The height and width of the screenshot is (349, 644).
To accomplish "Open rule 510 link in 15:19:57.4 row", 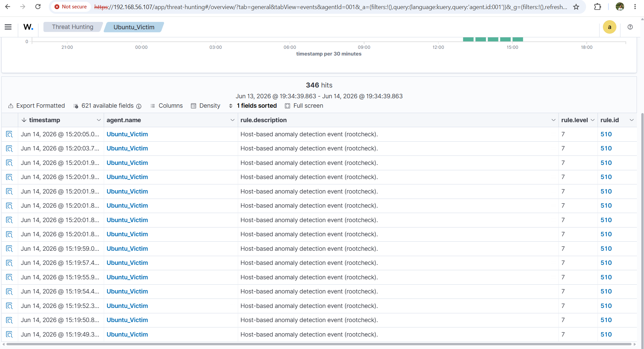I will coord(606,263).
